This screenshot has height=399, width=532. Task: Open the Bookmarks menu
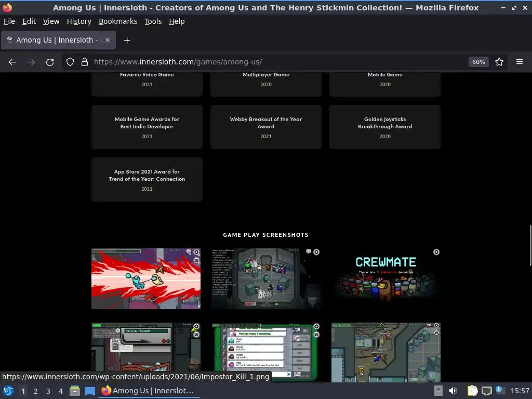pyautogui.click(x=118, y=21)
